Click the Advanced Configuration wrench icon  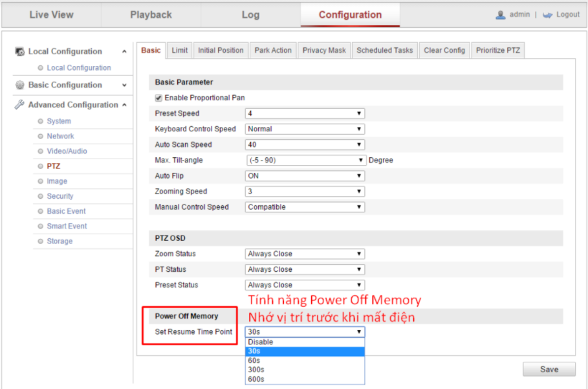[x=20, y=105]
